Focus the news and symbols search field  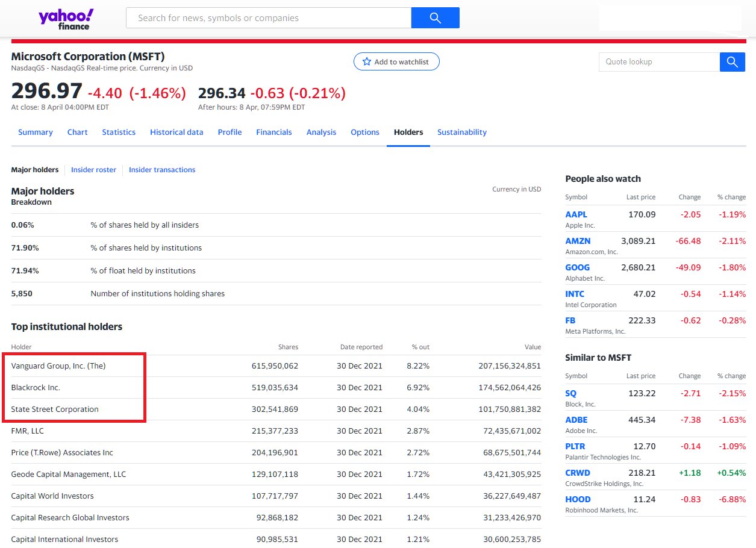pos(269,18)
